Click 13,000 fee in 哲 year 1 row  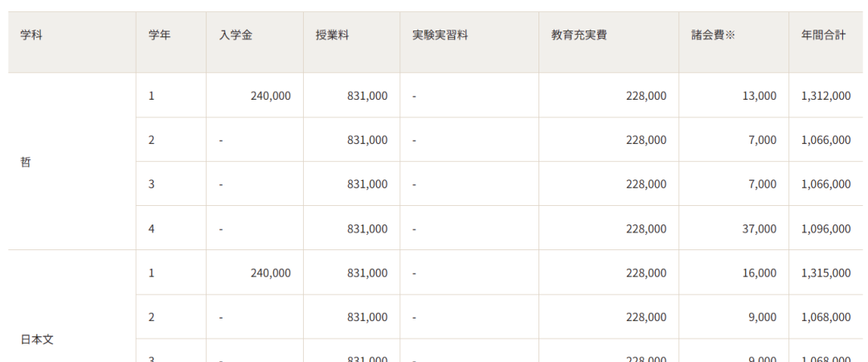click(x=759, y=96)
